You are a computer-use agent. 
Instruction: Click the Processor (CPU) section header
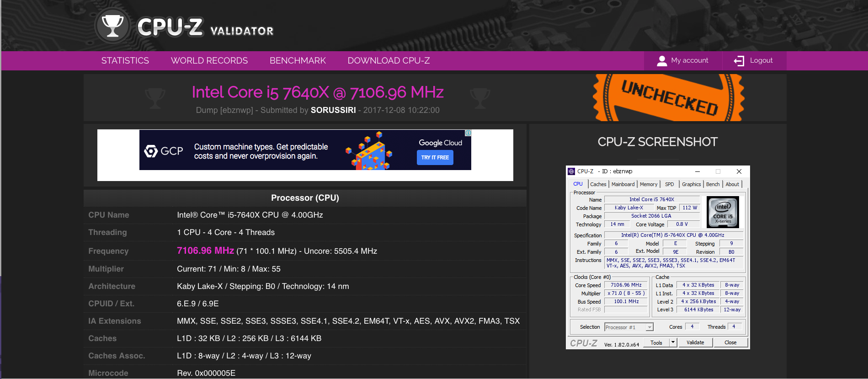[x=305, y=198]
